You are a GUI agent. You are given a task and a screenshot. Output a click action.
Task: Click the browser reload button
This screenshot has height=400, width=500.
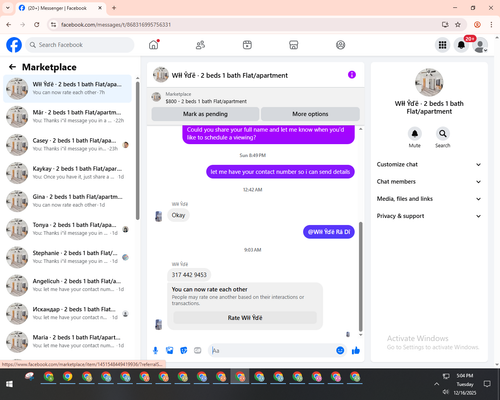(x=37, y=25)
